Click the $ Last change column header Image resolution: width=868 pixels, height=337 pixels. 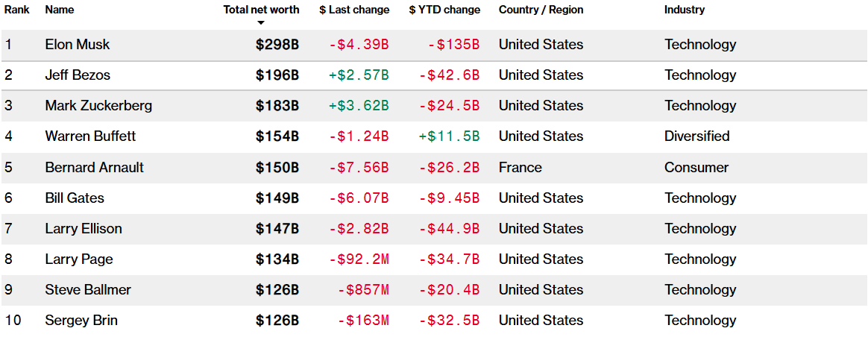[354, 10]
